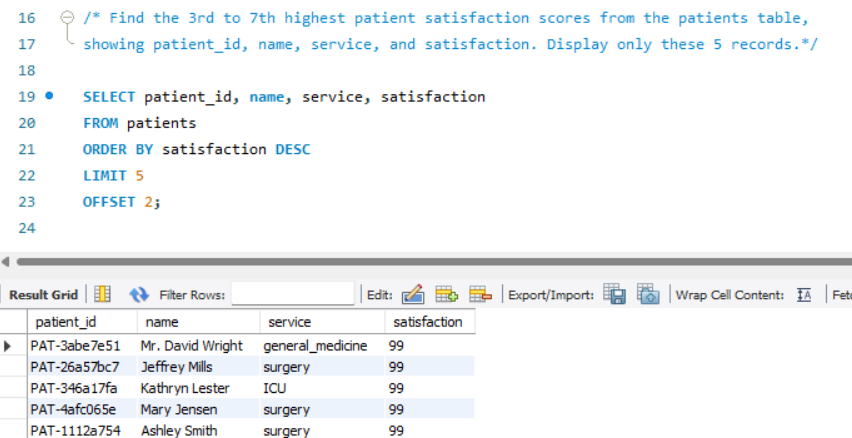The height and width of the screenshot is (438, 852).
Task: Click the horizontal editor scrollbar
Action: point(434,261)
